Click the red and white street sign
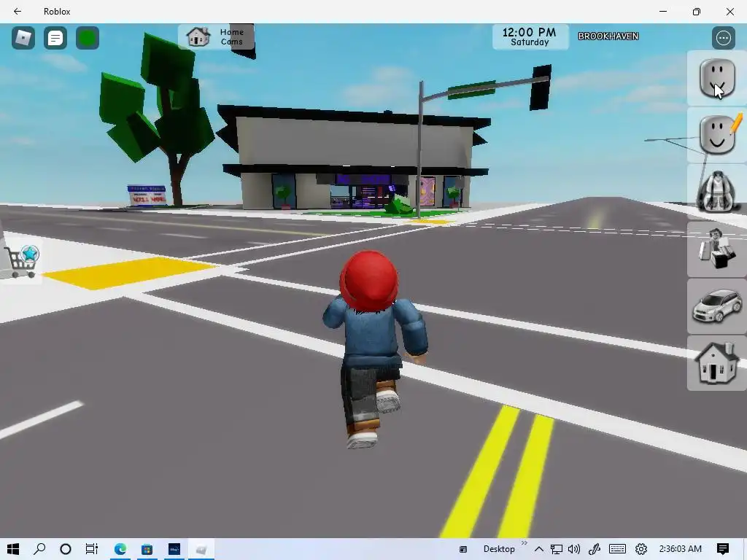Screen dimensions: 747x560 tap(147, 195)
